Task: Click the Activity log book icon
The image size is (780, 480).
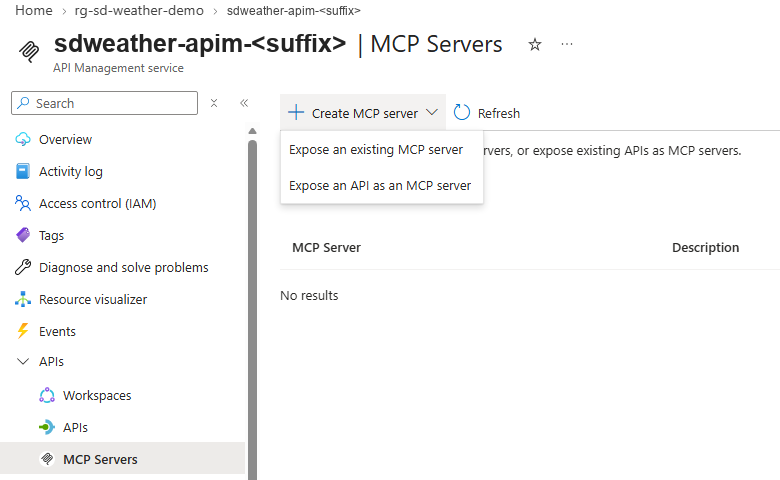Action: click(x=23, y=171)
